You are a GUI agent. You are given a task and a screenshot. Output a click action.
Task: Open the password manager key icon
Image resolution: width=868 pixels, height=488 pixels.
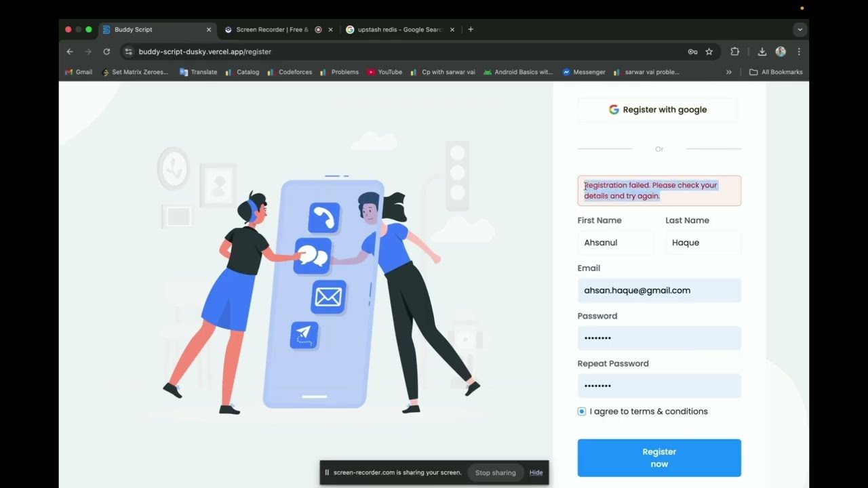click(692, 52)
